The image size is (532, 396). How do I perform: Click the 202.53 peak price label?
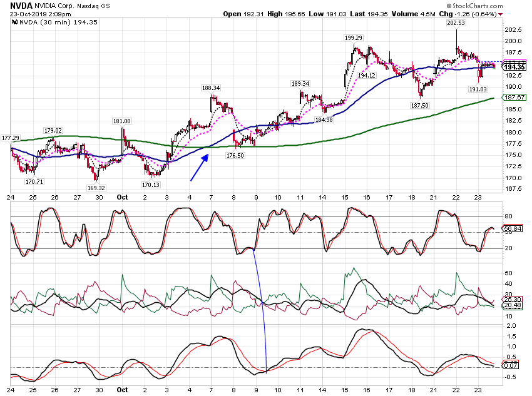(x=456, y=23)
